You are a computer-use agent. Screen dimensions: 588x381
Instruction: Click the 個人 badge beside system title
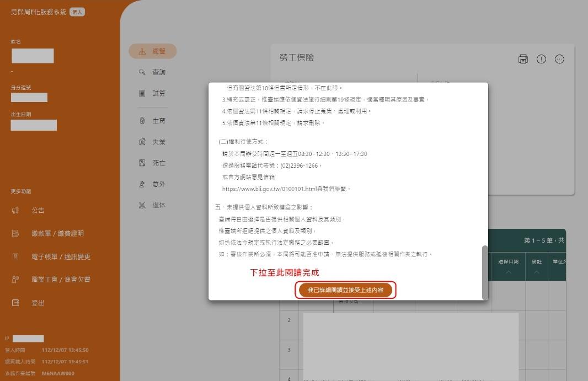coord(77,12)
